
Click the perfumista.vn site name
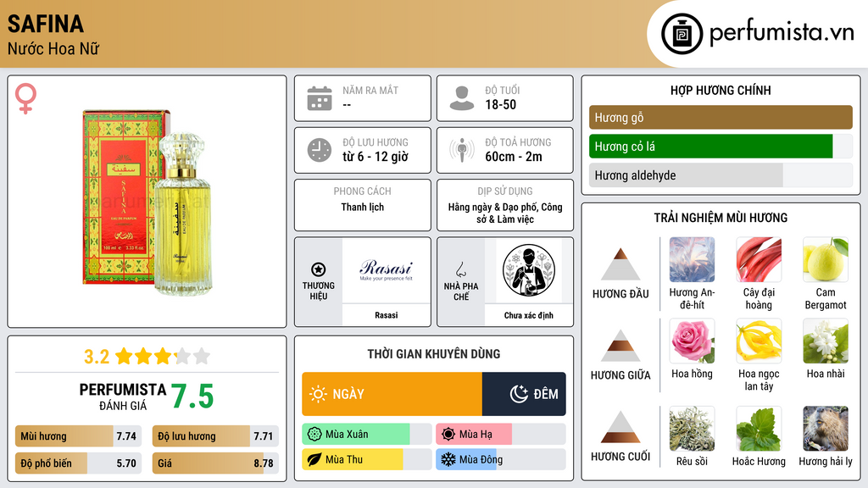pos(782,32)
